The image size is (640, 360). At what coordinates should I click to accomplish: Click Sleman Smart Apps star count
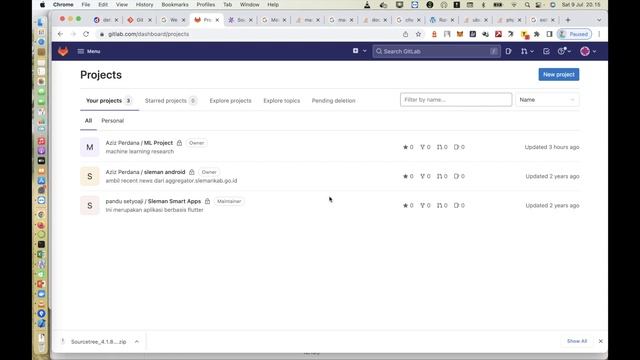coord(408,206)
